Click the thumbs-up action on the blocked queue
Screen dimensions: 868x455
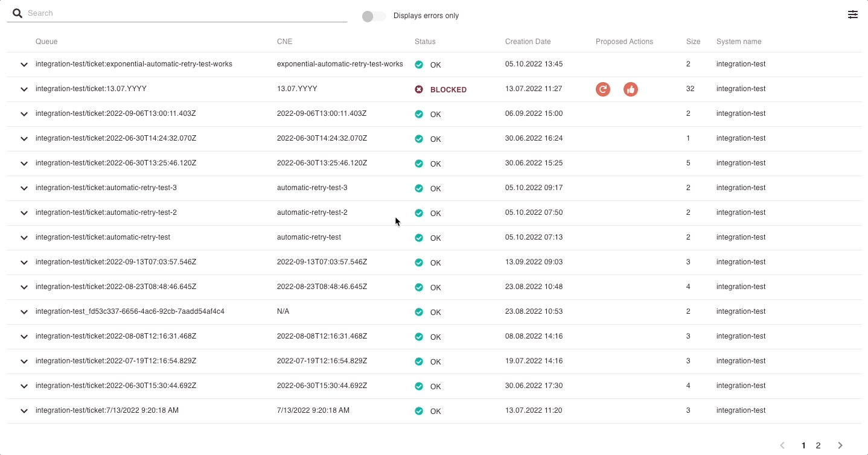click(630, 89)
